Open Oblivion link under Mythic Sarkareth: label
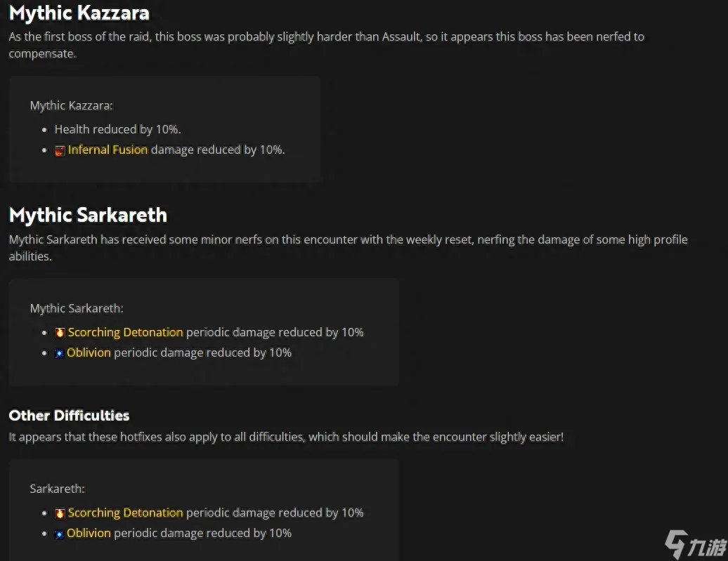Viewport: 728px width, 561px height. click(x=89, y=352)
